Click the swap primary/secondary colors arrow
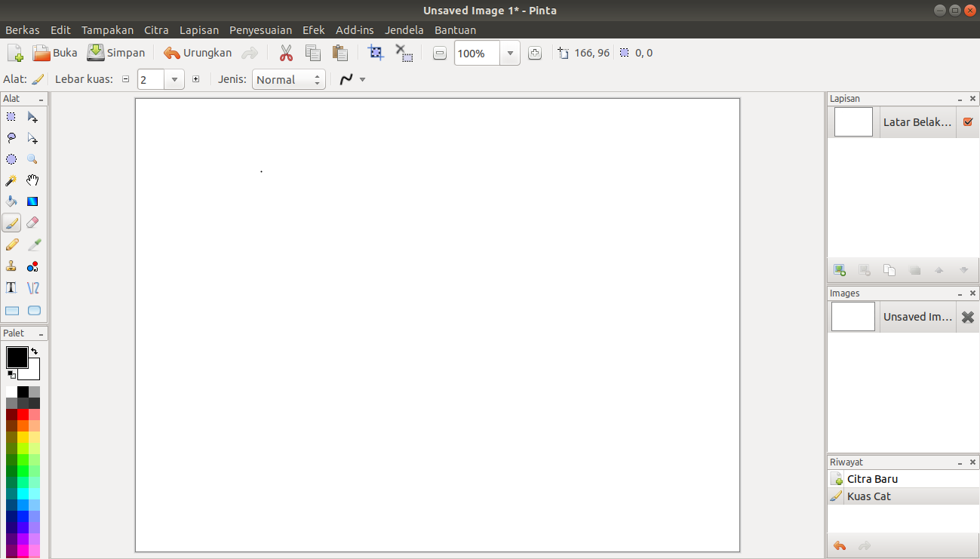 coord(34,352)
